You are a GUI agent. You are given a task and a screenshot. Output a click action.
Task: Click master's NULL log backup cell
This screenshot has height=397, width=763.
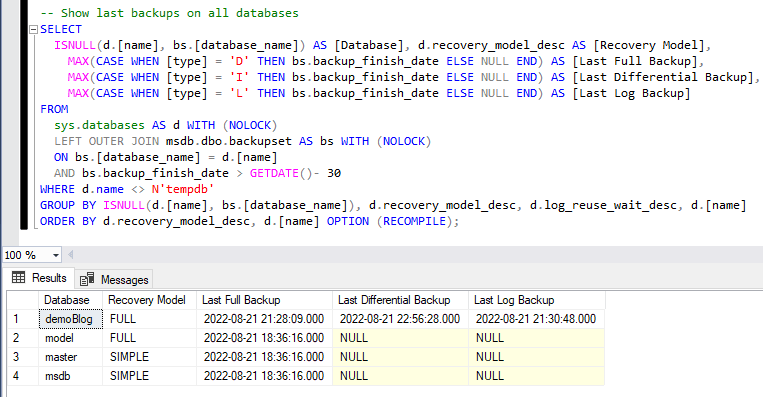click(x=537, y=357)
